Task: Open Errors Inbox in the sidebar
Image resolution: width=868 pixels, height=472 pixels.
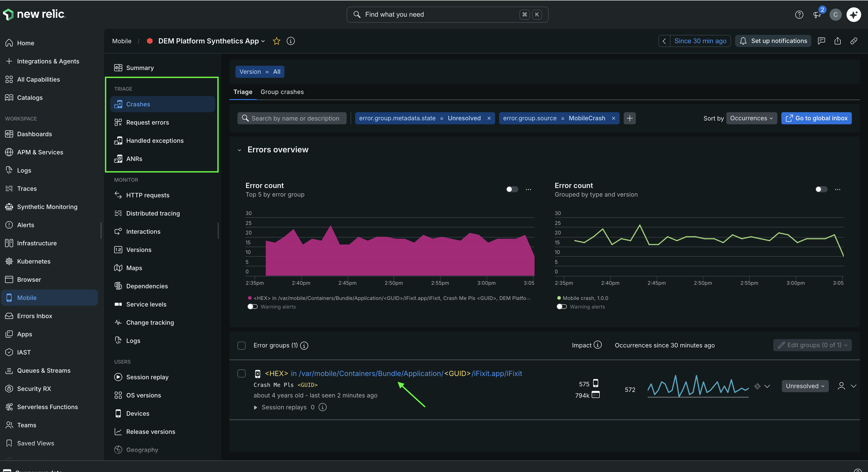Action: [x=35, y=316]
